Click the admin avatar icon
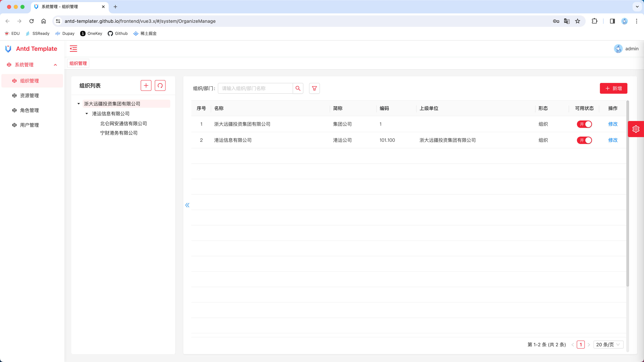 [x=618, y=49]
